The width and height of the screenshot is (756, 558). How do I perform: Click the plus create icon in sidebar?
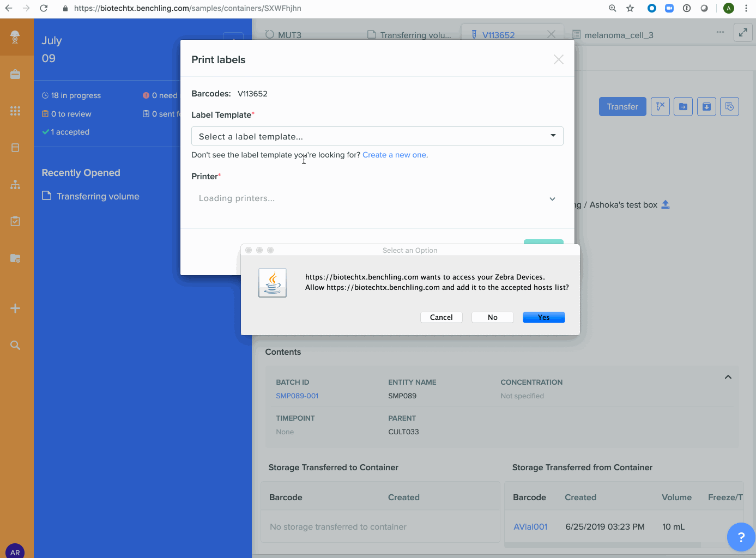pos(15,308)
